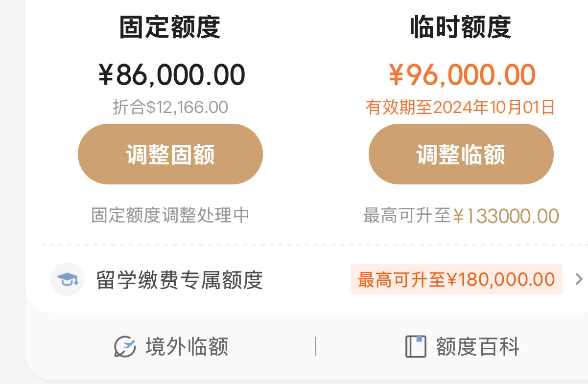This screenshot has width=588, height=384.
Task: Open the 境外临额 text link
Action: tap(187, 347)
